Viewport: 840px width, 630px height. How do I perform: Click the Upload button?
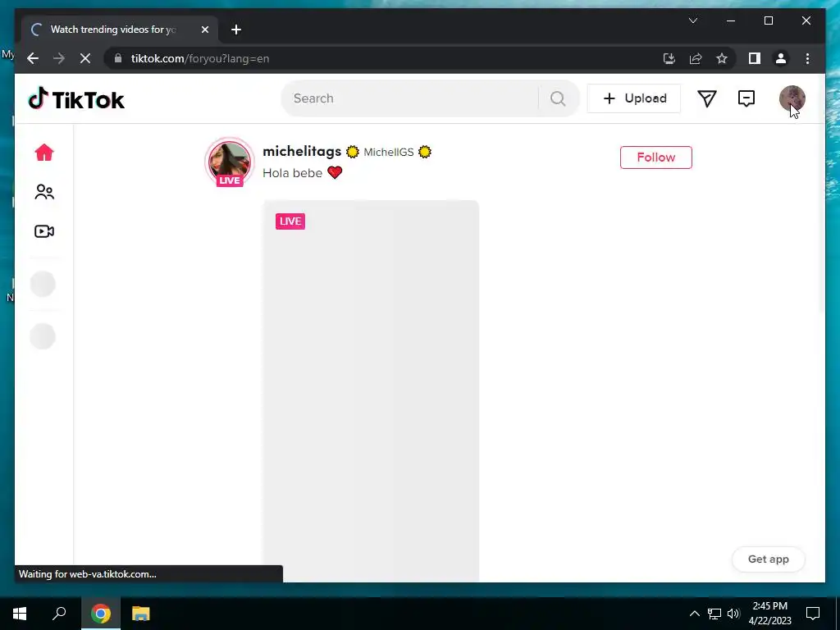634,98
